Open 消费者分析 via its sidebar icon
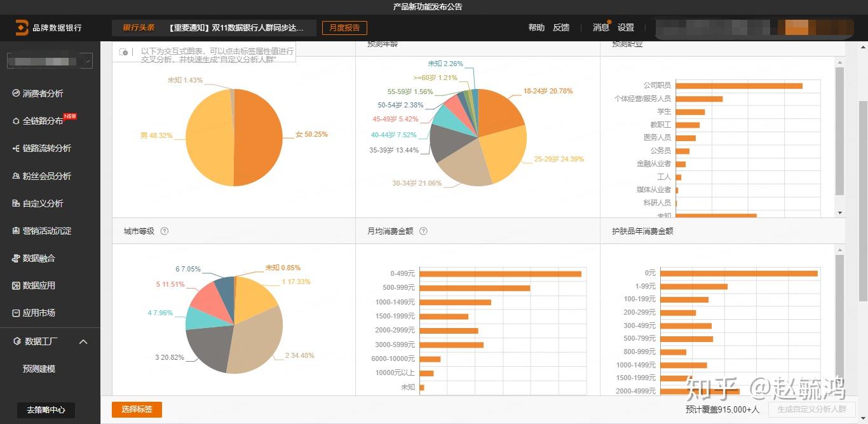 (17, 93)
